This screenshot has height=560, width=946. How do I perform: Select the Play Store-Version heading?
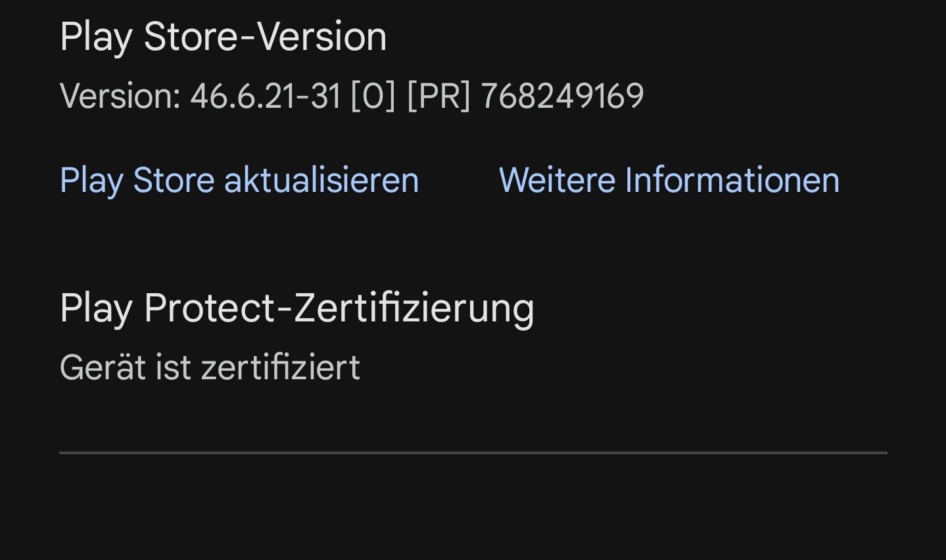(223, 37)
